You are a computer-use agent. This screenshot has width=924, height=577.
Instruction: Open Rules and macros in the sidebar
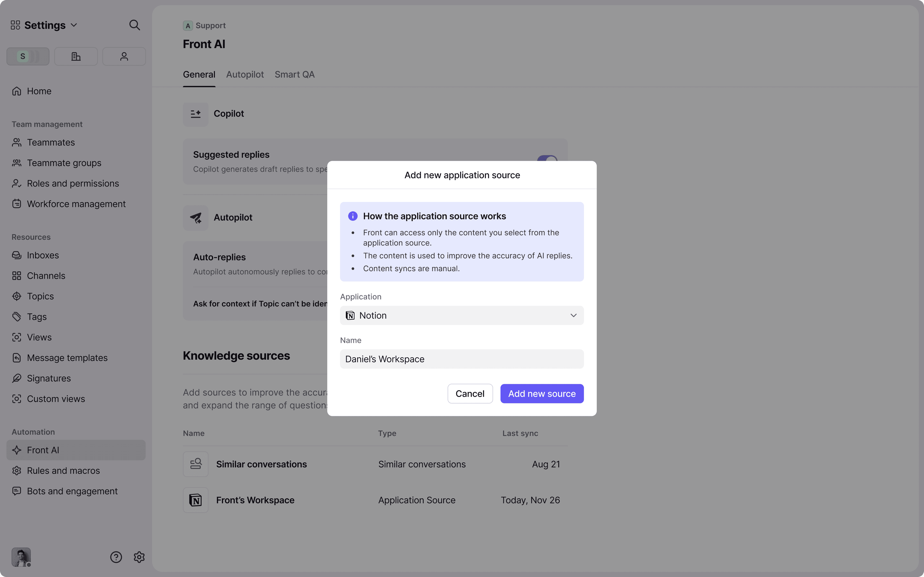(x=63, y=470)
